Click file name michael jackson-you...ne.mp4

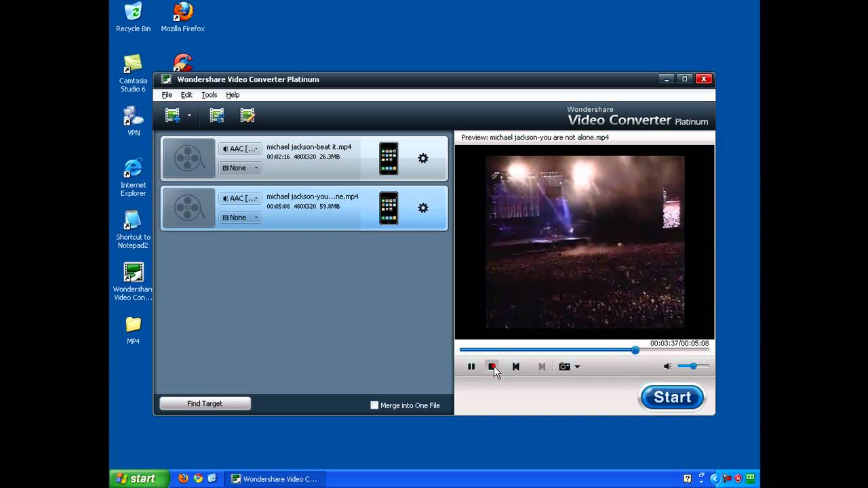(x=312, y=197)
